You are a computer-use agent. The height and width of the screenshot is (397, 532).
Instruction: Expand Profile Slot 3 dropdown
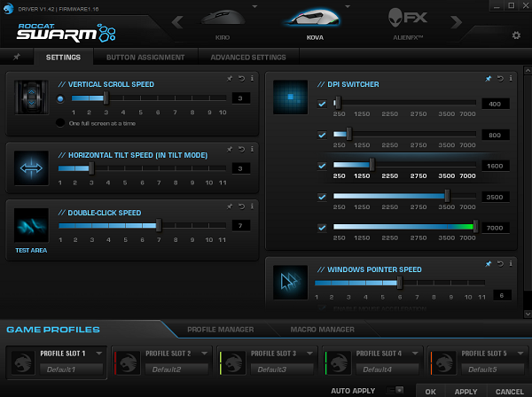click(x=309, y=354)
